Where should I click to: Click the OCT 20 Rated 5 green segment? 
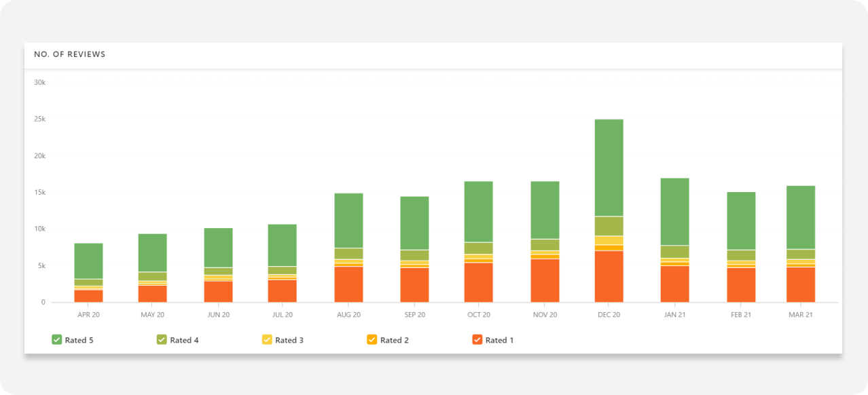click(479, 212)
